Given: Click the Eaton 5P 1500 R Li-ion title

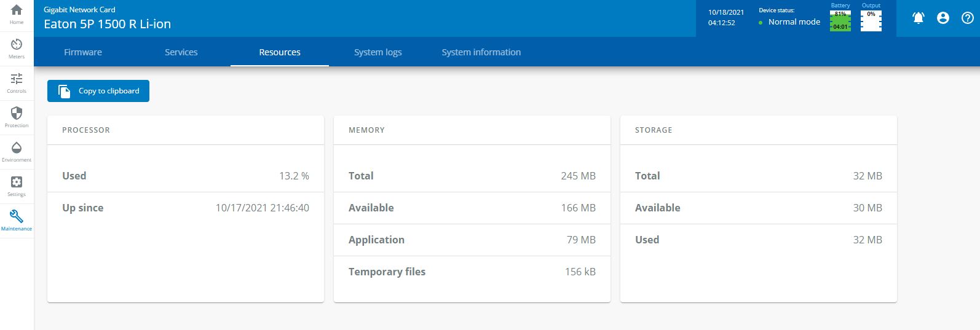Looking at the screenshot, I should pyautogui.click(x=108, y=24).
